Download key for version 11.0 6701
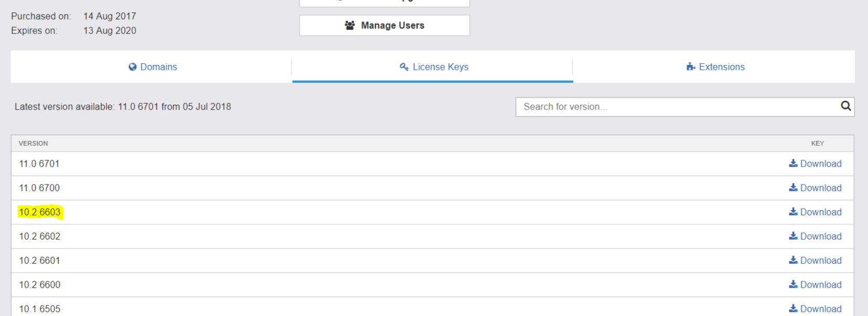This screenshot has width=868, height=316. point(815,164)
